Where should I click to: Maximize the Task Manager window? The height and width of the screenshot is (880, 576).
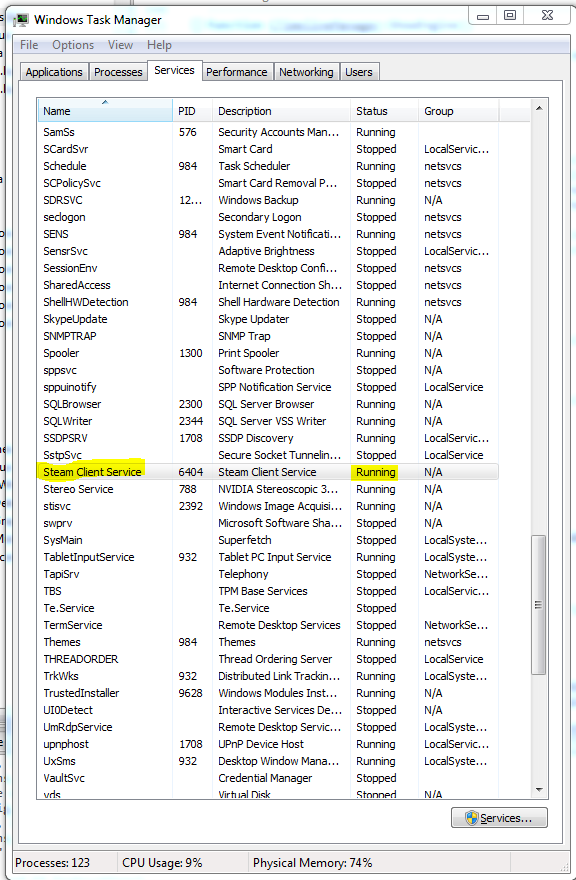pyautogui.click(x=510, y=16)
